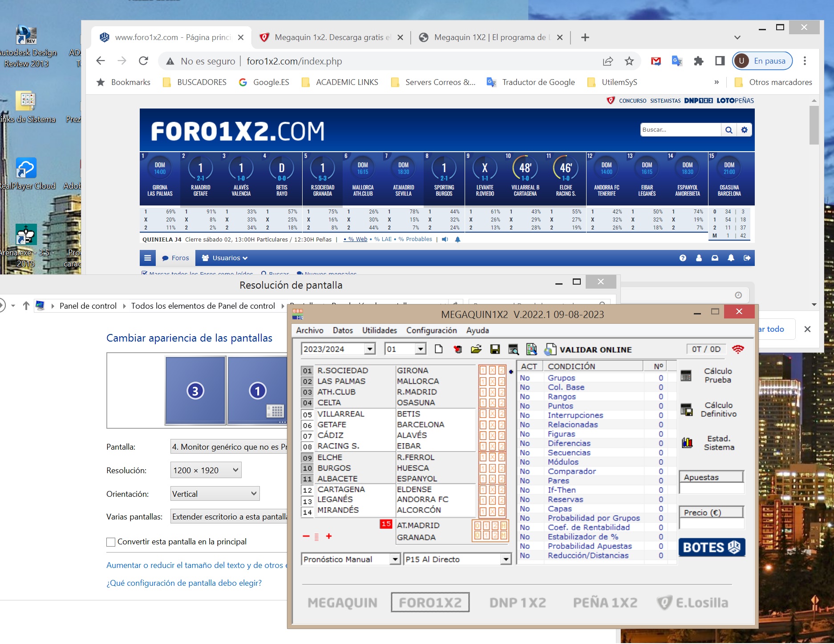The image size is (834, 644).
Task: Click the floppy disk save icon in Megaquin
Action: 495,349
